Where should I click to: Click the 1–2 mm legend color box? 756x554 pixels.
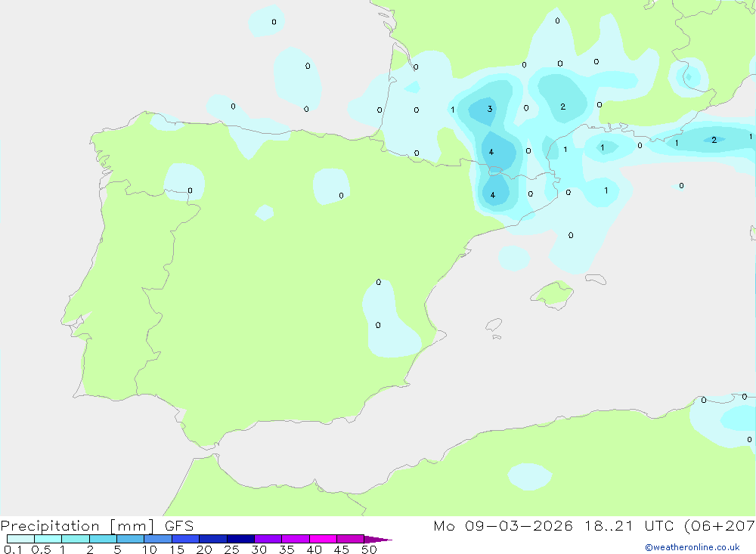click(x=76, y=539)
